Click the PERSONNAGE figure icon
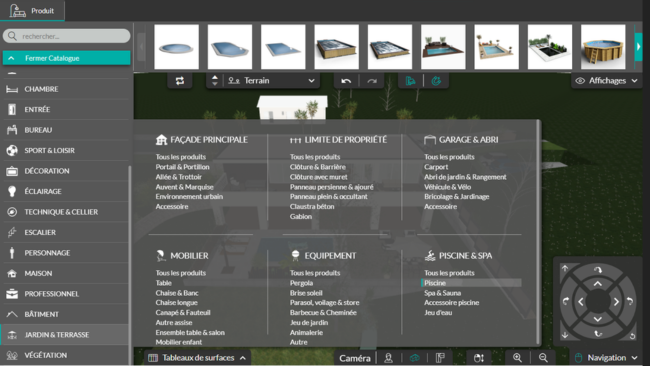 tap(12, 253)
